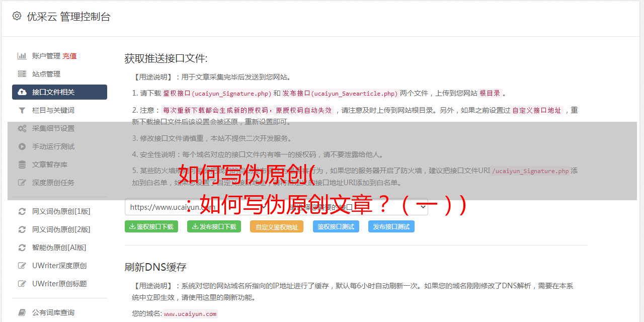The width and height of the screenshot is (644, 322).
Task: Click the edit icon for UWriter原创标题
Action: [x=22, y=284]
